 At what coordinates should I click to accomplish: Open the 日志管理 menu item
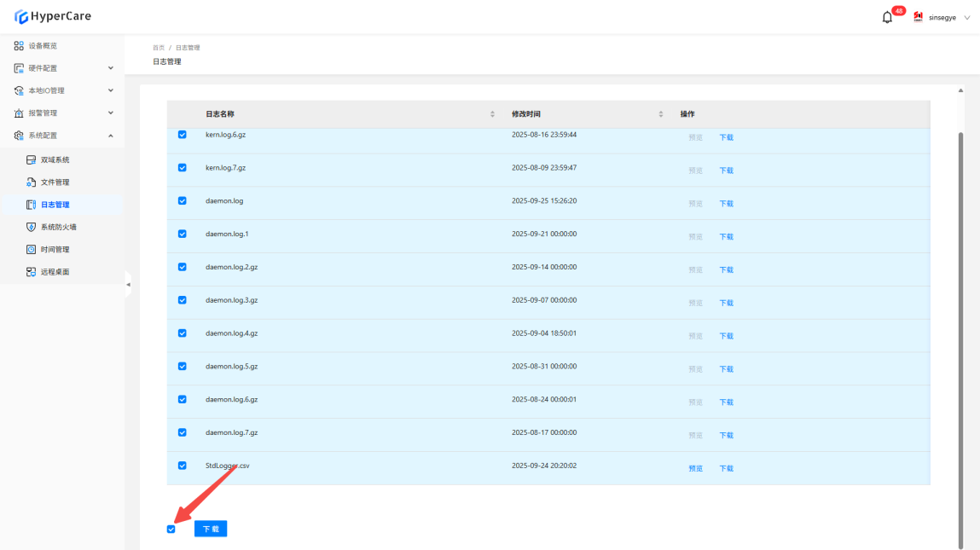pyautogui.click(x=55, y=205)
